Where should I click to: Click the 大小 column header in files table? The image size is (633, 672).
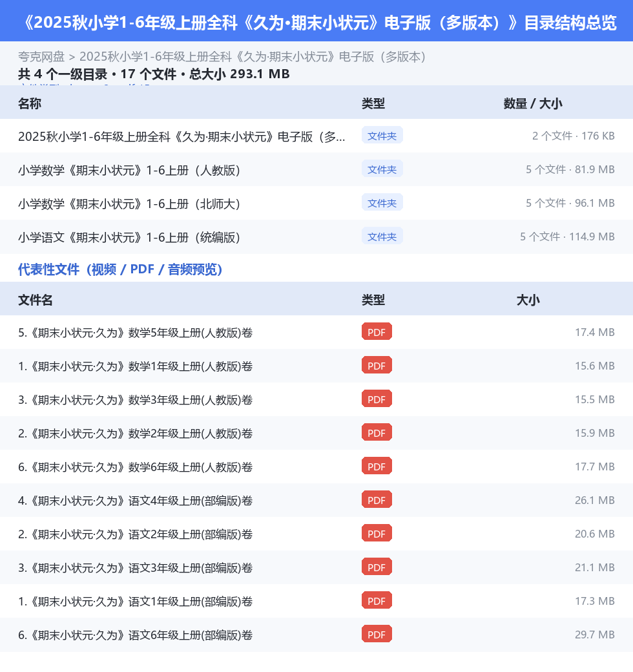[528, 300]
